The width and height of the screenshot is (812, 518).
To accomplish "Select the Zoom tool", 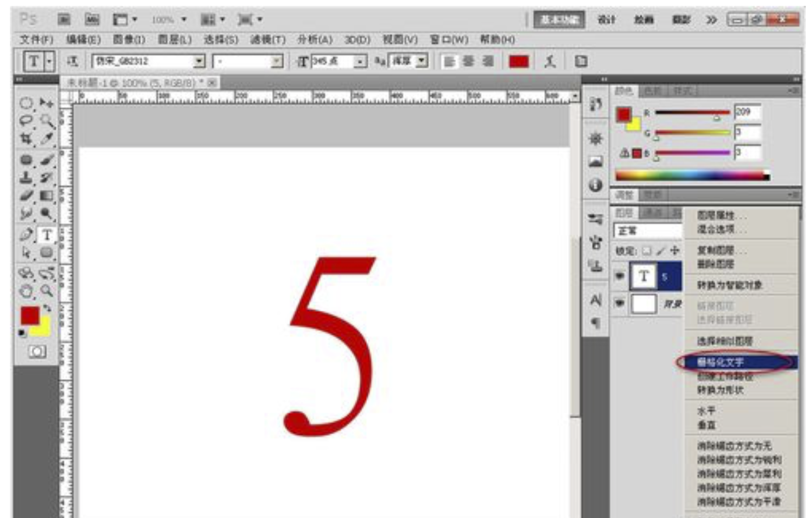I will coord(47,291).
